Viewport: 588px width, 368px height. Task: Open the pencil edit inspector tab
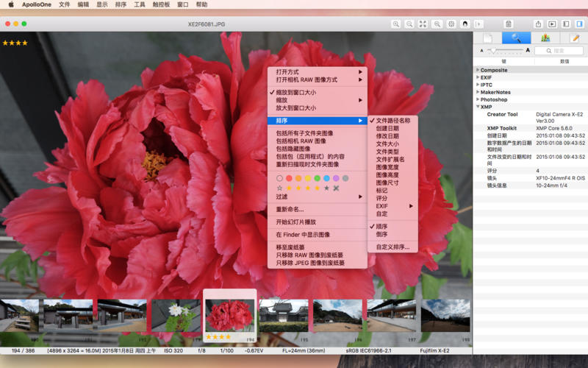(574, 38)
